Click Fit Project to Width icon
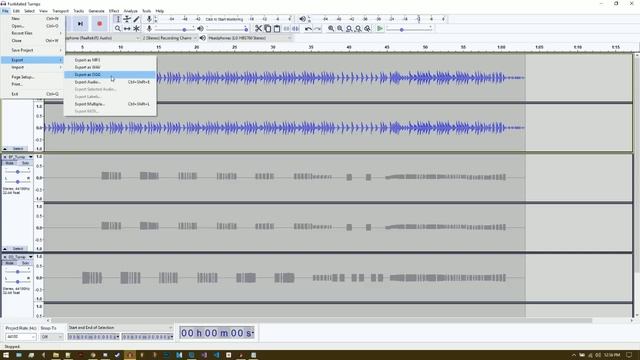The image size is (640, 360). tap(358, 29)
